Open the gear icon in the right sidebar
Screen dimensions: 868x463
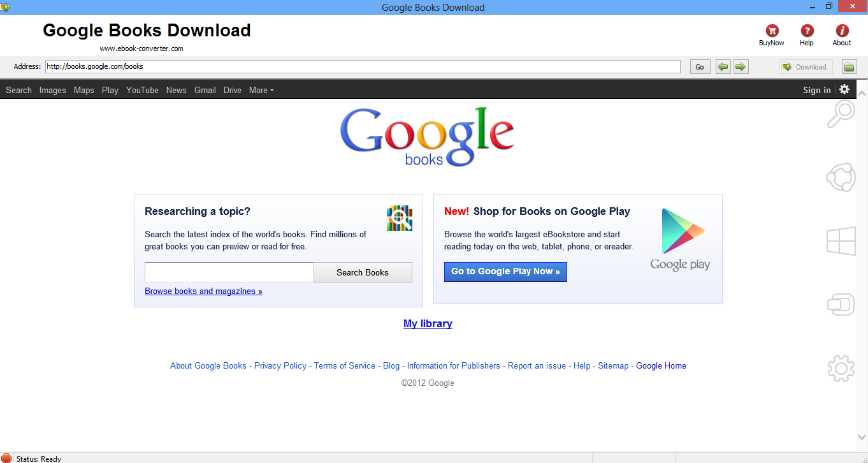click(841, 369)
